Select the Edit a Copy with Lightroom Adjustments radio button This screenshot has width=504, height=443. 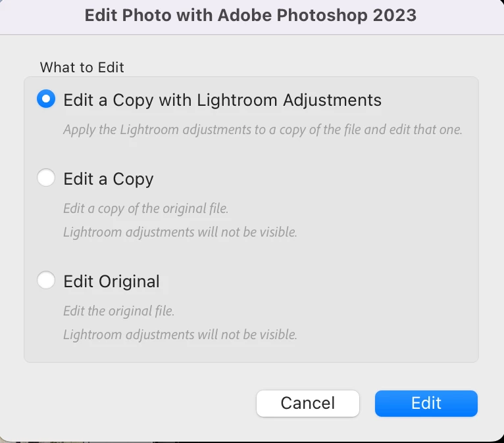tap(46, 100)
